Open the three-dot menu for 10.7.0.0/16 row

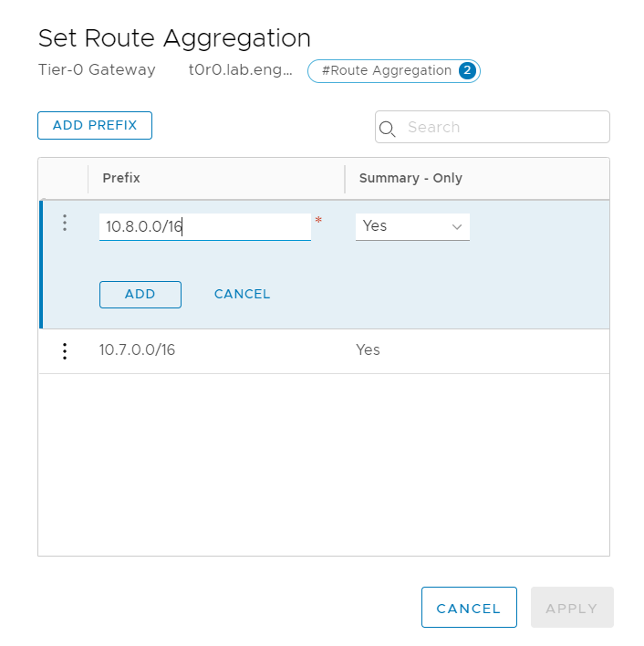point(65,351)
